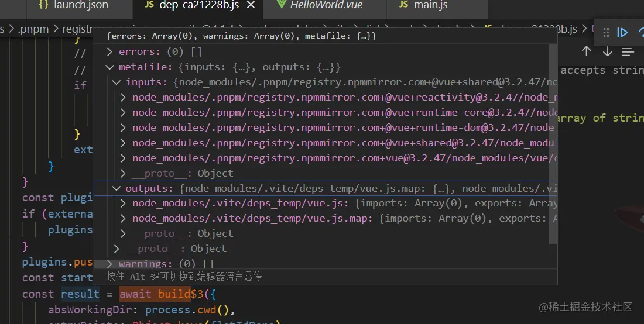Expand __proto__ under outputs
This screenshot has width=644, height=324.
pyautogui.click(x=123, y=233)
